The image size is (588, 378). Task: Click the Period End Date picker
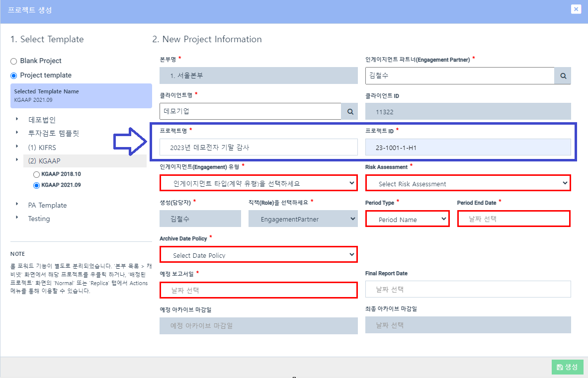coord(513,219)
